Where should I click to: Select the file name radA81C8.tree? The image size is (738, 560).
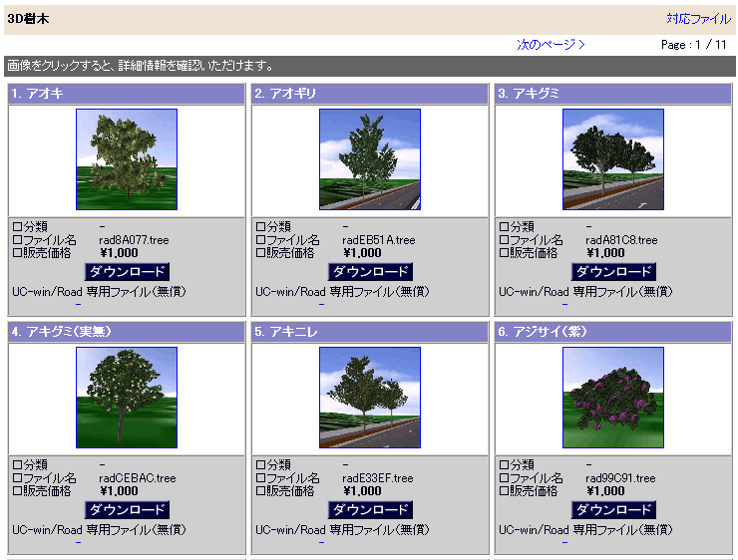[621, 240]
